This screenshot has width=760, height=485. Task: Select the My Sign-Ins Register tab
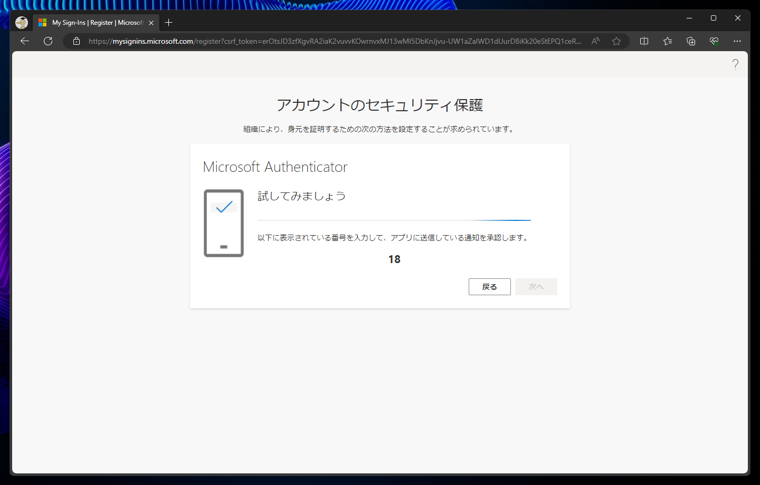[x=95, y=23]
